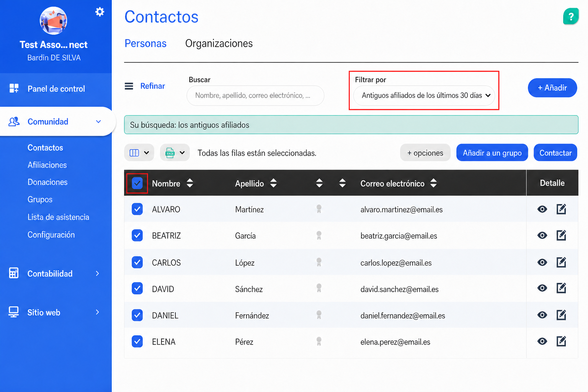Image resolution: width=588 pixels, height=392 pixels.
Task: Open Configuración in the sidebar
Action: tap(51, 235)
